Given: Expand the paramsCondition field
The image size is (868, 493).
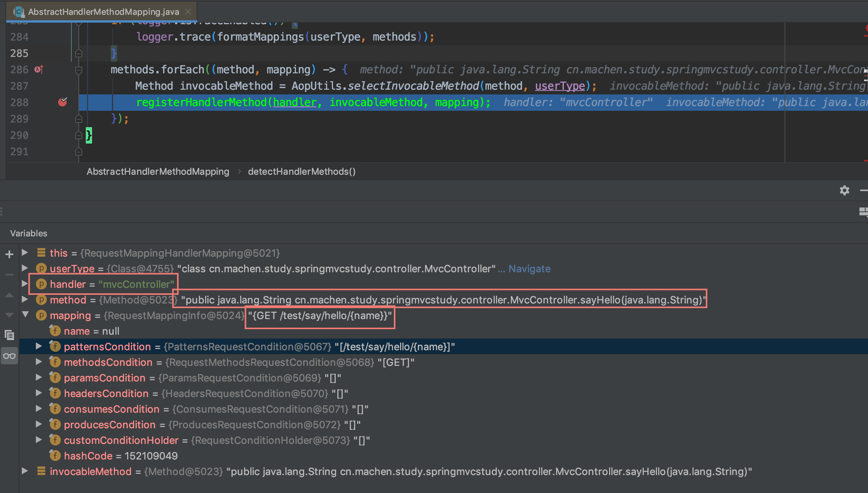Looking at the screenshot, I should (x=39, y=377).
